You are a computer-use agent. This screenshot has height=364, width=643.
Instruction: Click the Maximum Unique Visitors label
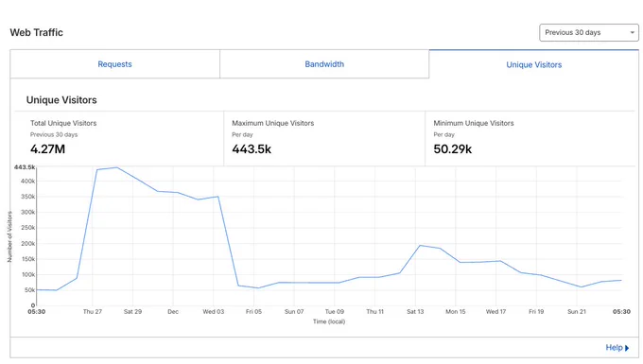coord(272,123)
